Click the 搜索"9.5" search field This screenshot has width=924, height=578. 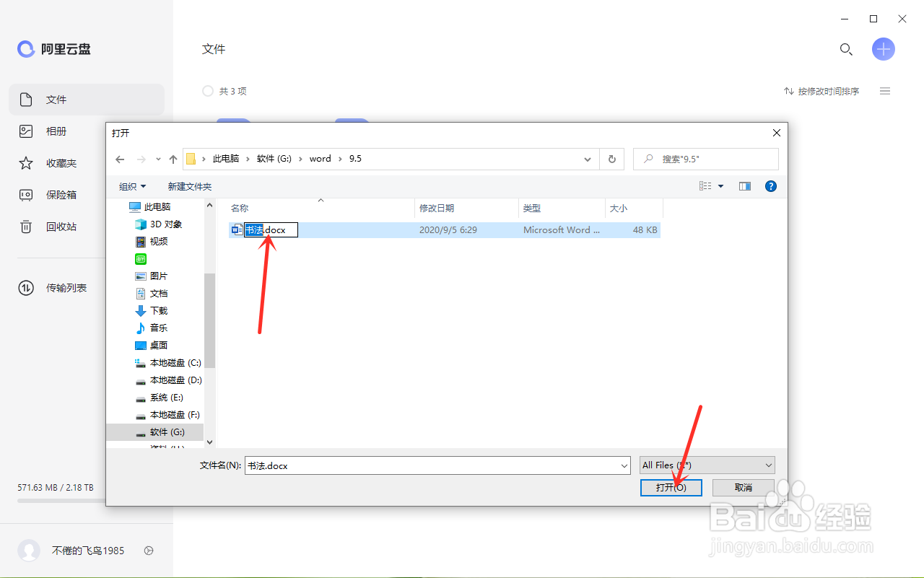[706, 159]
